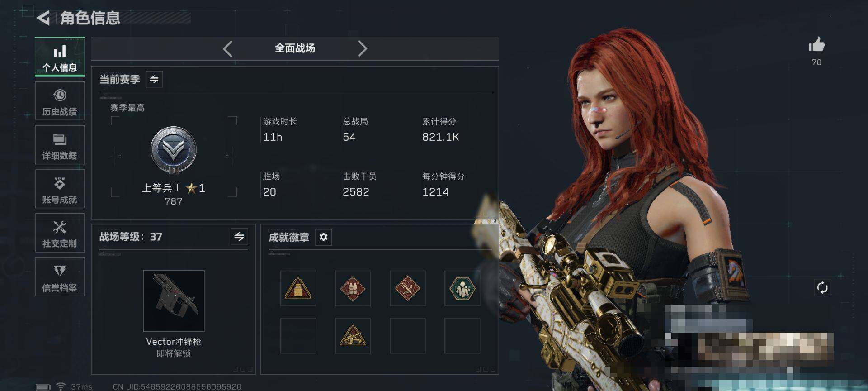This screenshot has width=868, height=391.
Task: Toggle season view beside 当前赛季
Action: tap(154, 79)
